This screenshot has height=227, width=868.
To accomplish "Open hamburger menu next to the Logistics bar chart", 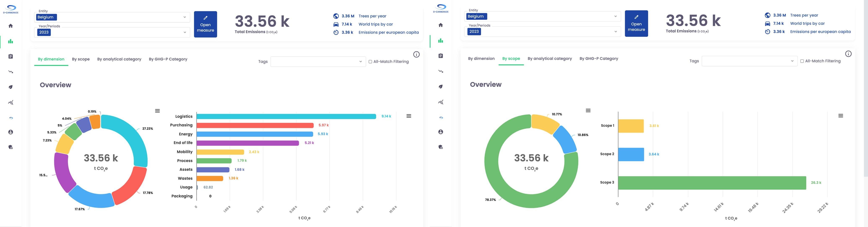I will coord(409,116).
